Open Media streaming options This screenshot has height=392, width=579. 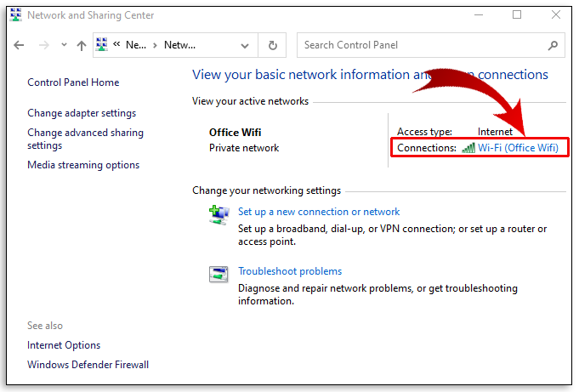click(83, 165)
